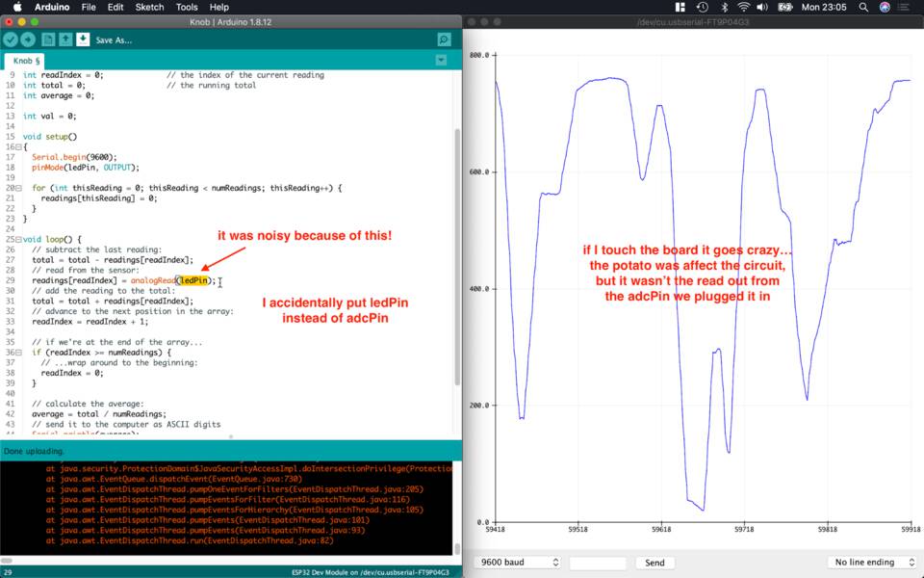Toggle Bluetooth from the menu bar

(722, 8)
